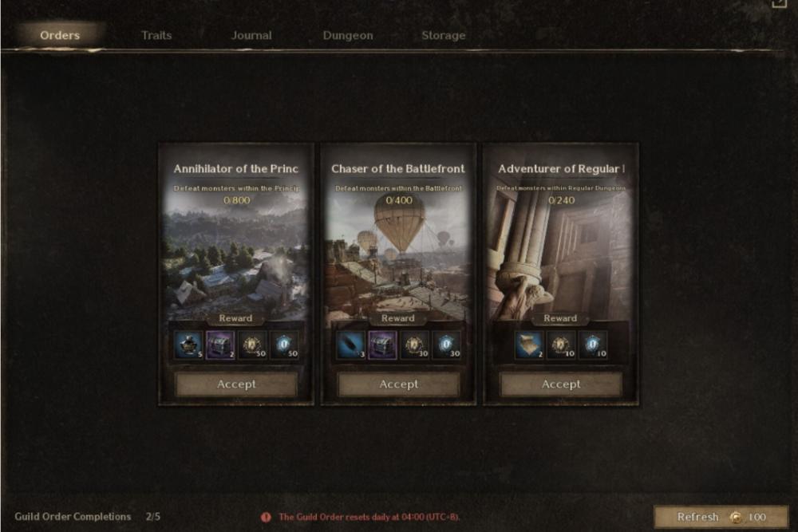Select the purple chest reward on Annihilator card
Image resolution: width=798 pixels, height=532 pixels.
[x=220, y=345]
